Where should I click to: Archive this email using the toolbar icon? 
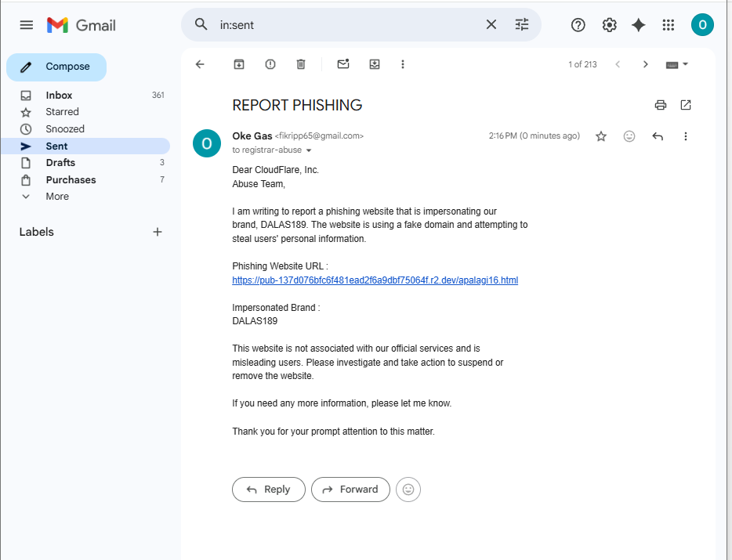(239, 64)
